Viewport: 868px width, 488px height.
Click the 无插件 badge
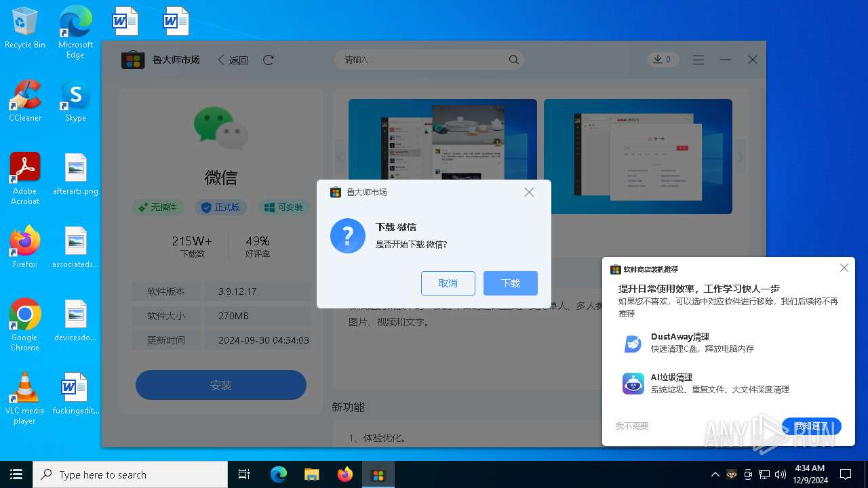click(x=158, y=207)
